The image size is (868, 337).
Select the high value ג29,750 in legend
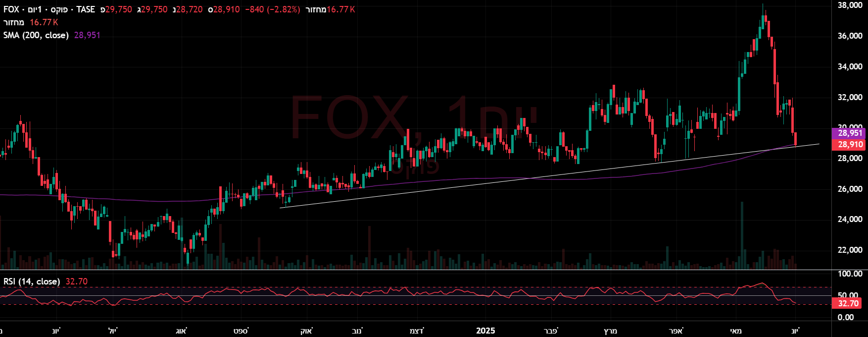coord(152,9)
